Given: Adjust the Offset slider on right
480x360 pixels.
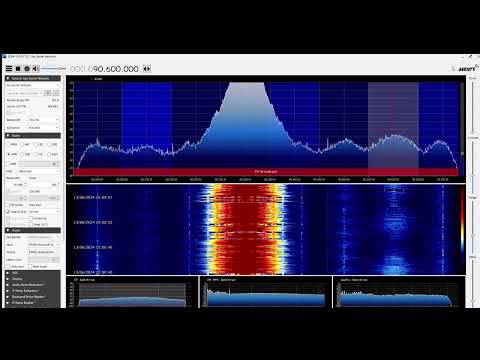Looking at the screenshot, I should click(x=473, y=282).
